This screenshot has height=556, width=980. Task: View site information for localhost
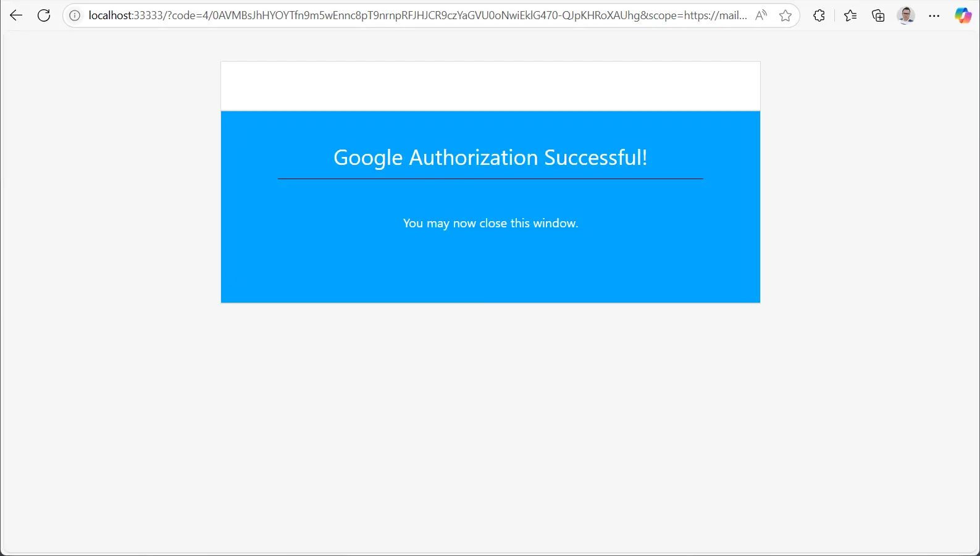point(75,15)
